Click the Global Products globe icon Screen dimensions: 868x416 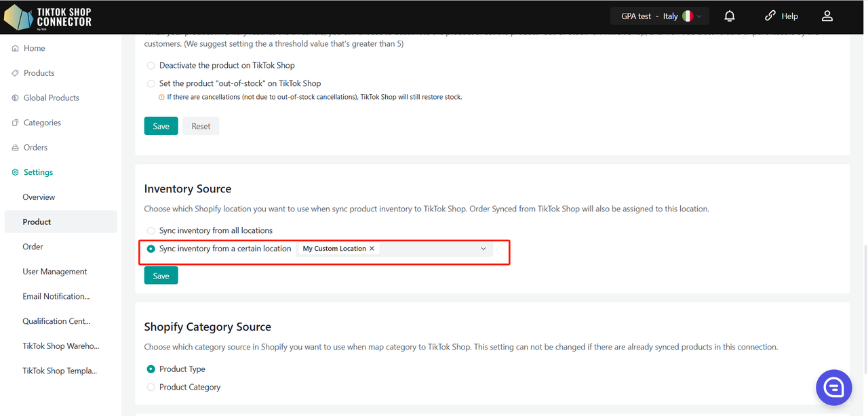[x=16, y=98]
